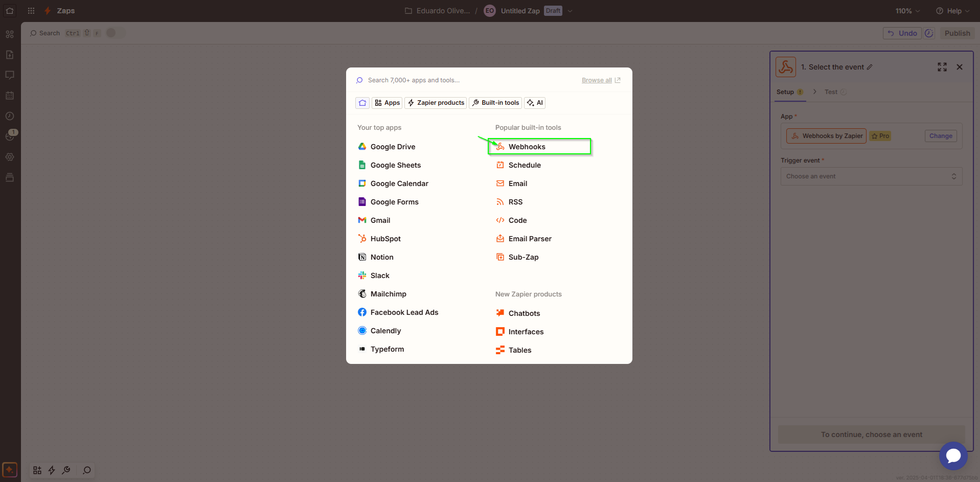The height and width of the screenshot is (482, 980).
Task: Select Google Sheets from top apps
Action: click(x=389, y=165)
